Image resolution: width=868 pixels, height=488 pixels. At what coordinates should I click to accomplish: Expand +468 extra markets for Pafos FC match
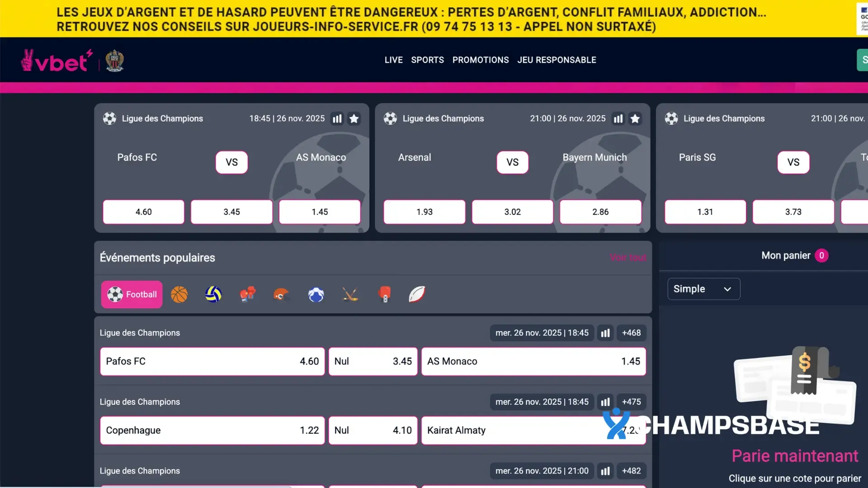click(x=631, y=333)
